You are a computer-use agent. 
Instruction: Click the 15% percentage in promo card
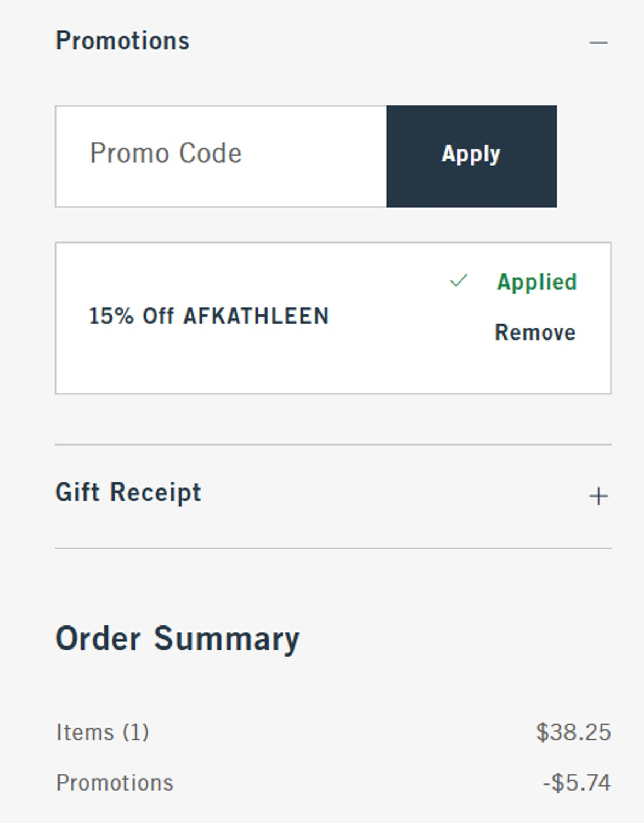[111, 316]
